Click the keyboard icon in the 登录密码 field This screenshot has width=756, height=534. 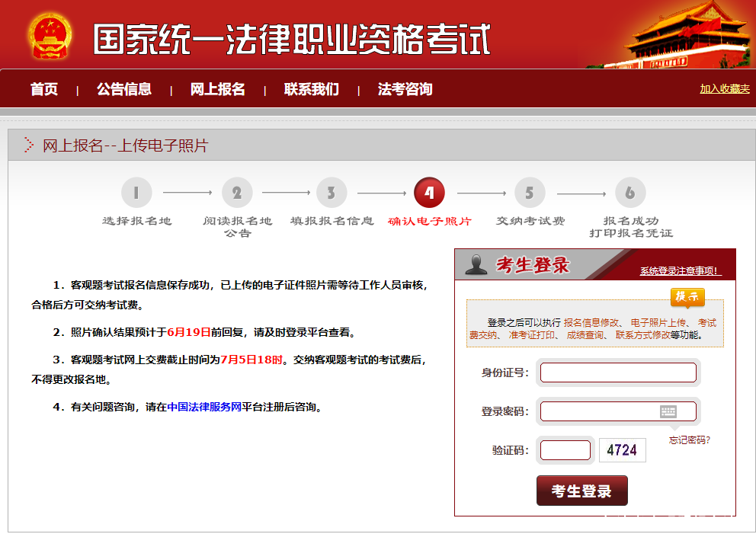pyautogui.click(x=669, y=411)
